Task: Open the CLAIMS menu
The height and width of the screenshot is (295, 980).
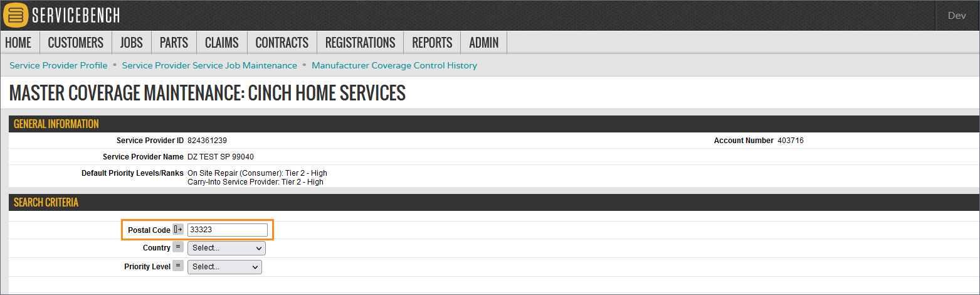Action: coord(222,43)
